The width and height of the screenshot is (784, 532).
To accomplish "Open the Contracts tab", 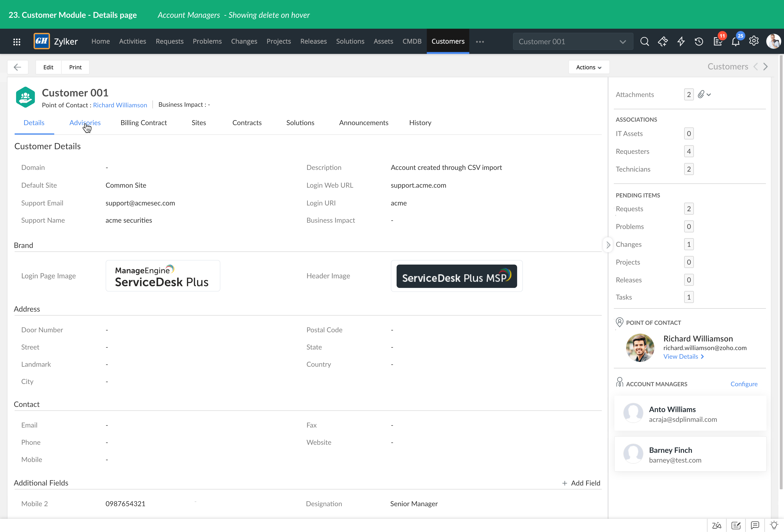I will pyautogui.click(x=247, y=123).
